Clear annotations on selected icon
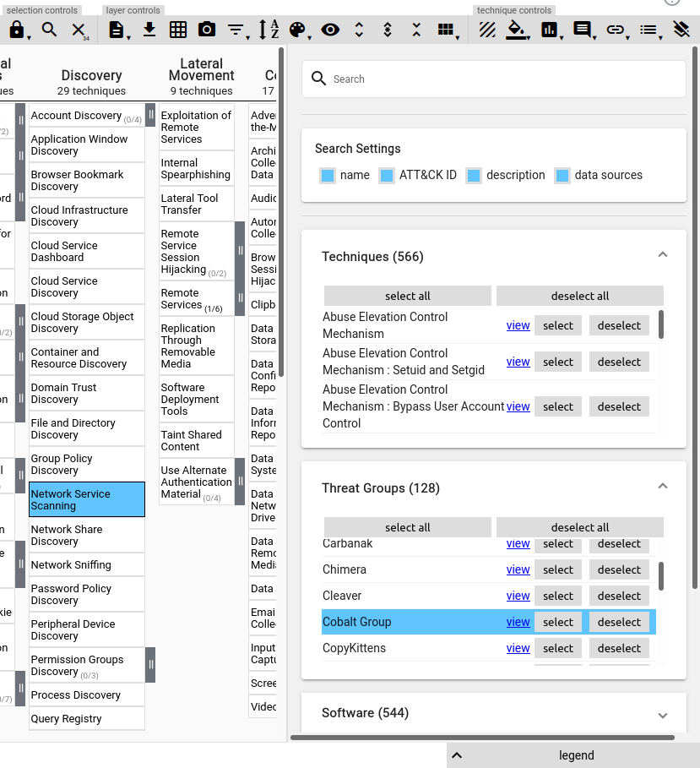This screenshot has width=700, height=768. [681, 30]
